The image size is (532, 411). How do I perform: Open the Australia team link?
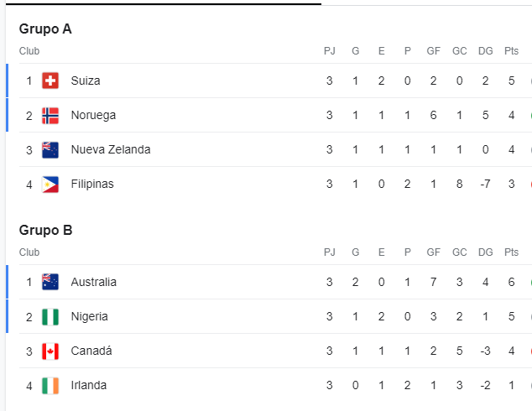click(x=94, y=282)
